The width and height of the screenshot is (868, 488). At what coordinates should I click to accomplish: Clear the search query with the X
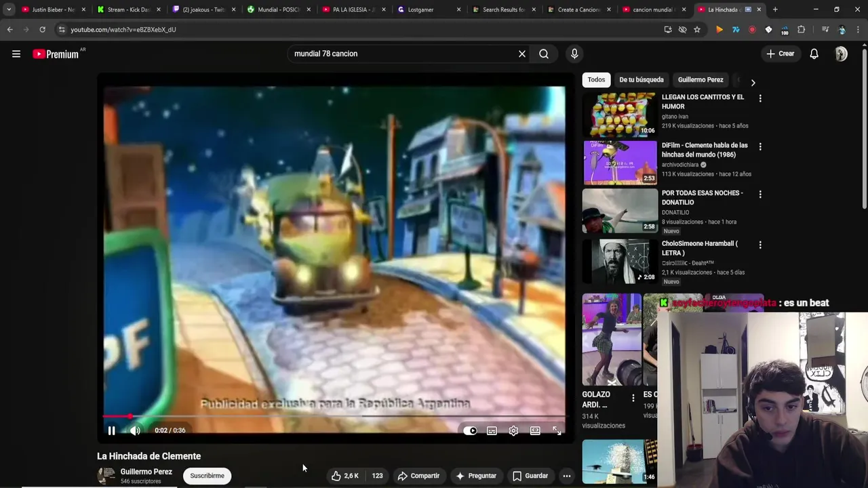(x=522, y=54)
